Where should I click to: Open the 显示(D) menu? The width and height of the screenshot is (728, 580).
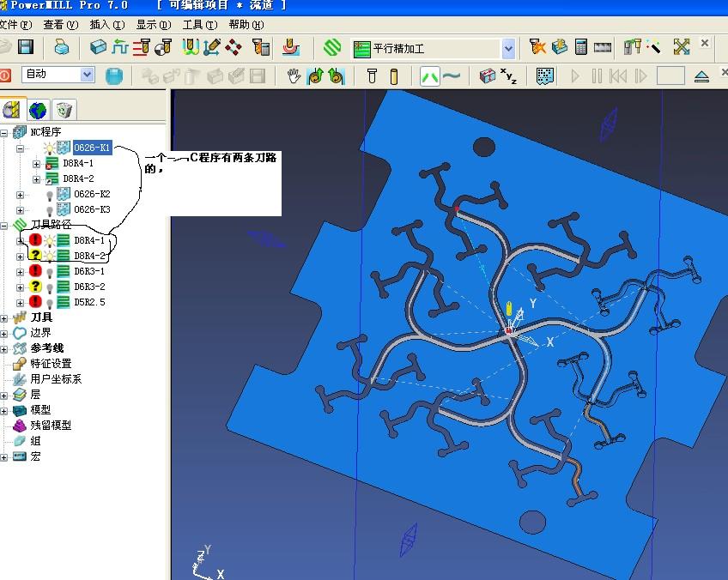pyautogui.click(x=154, y=25)
